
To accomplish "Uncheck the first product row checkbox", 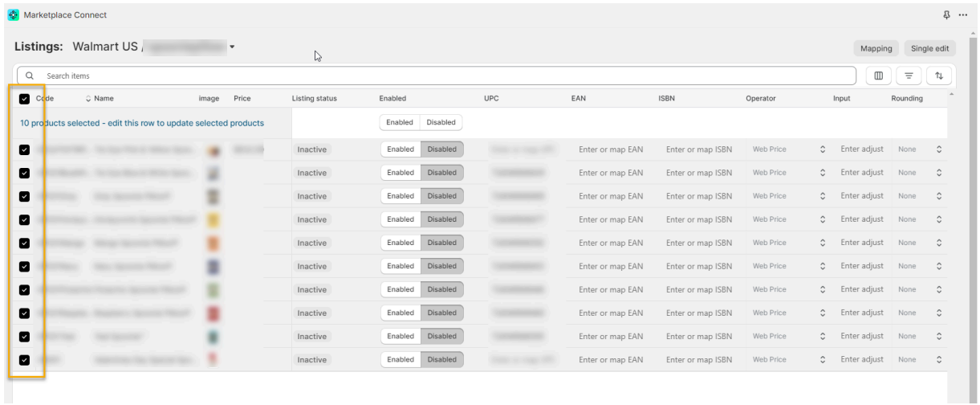I will click(24, 149).
